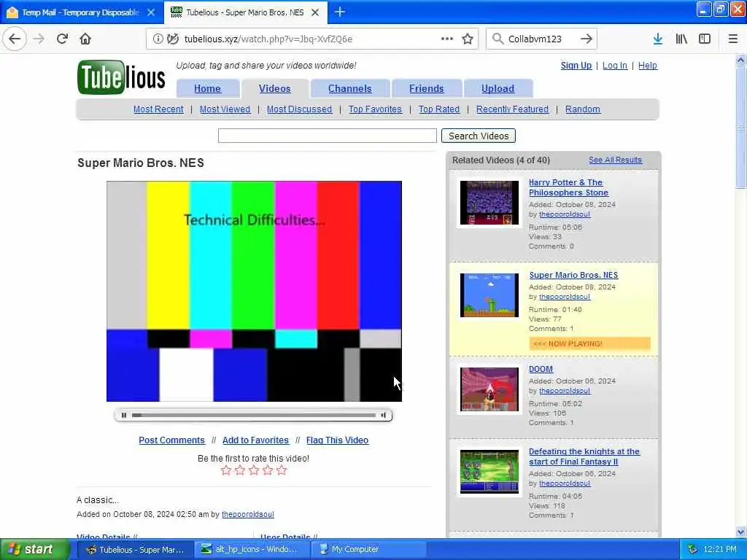747x560 pixels.
Task: Select Most Recent videos
Action: point(158,109)
